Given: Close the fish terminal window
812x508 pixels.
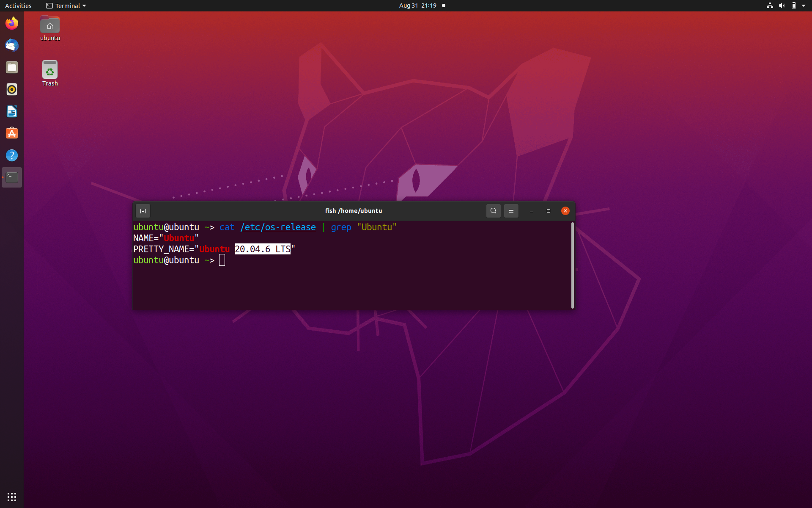Looking at the screenshot, I should [565, 211].
